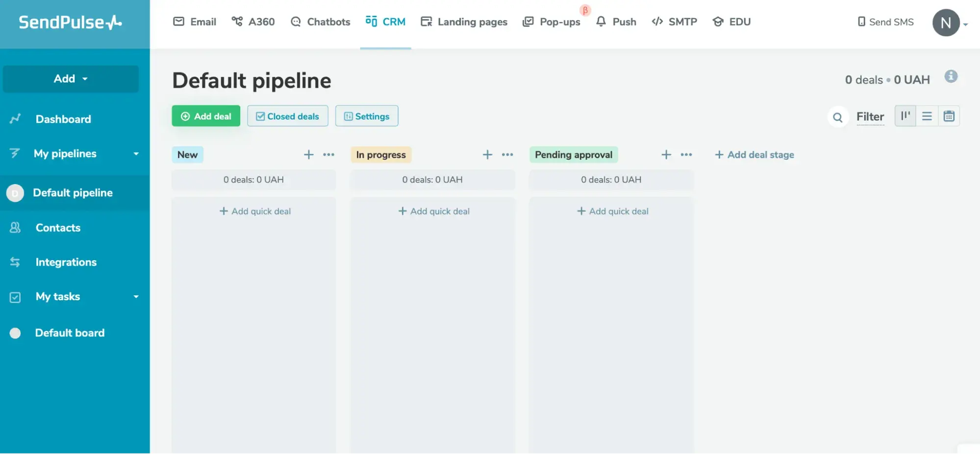The image size is (980, 454).
Task: Switch deals to list view
Action: [x=927, y=116]
